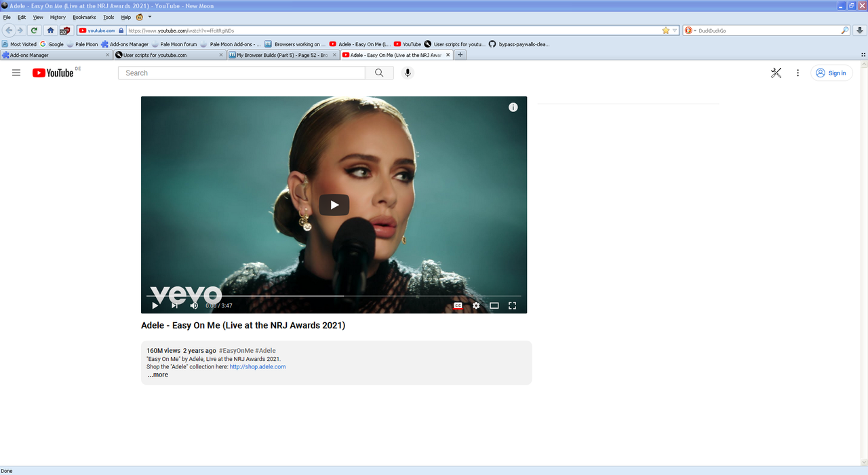Viewport: 868px width, 475px height.
Task: Seek on the video progress bar
Action: tap(334, 296)
